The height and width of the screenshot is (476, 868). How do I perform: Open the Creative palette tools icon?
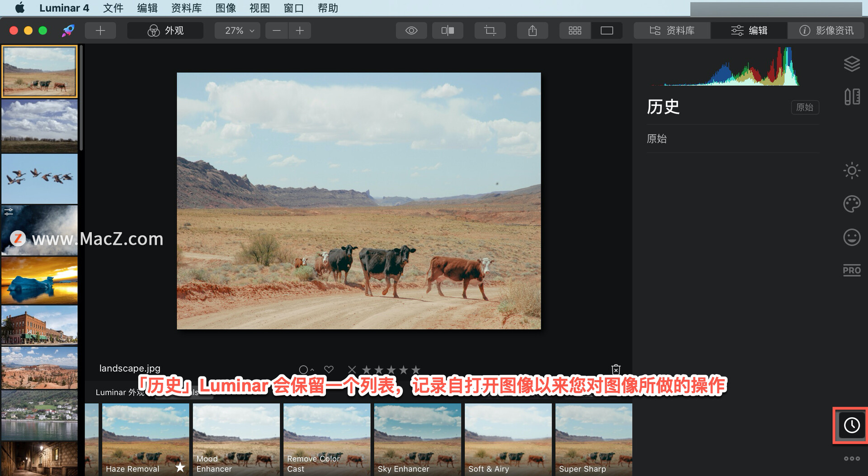852,204
